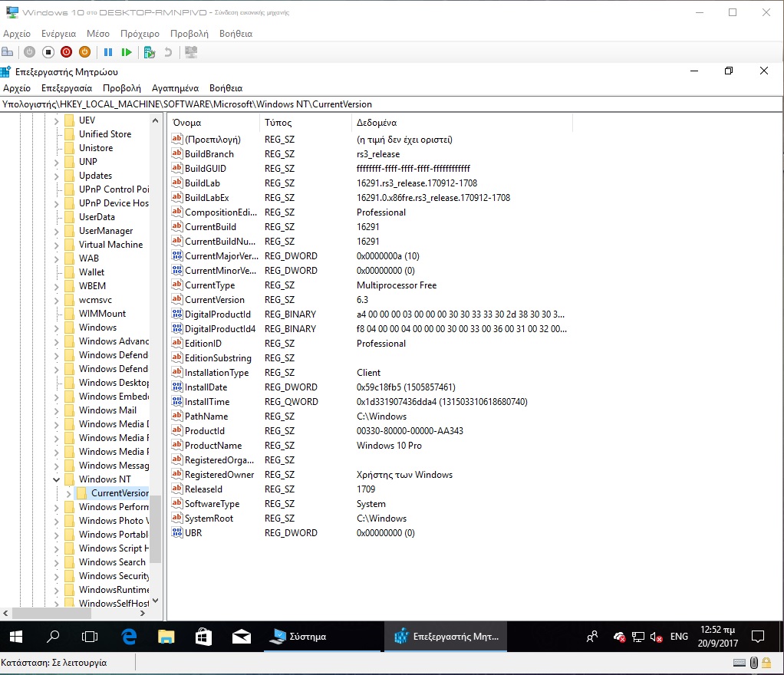Collapse the Windows NT registry key
The width and height of the screenshot is (784, 675).
[56, 479]
